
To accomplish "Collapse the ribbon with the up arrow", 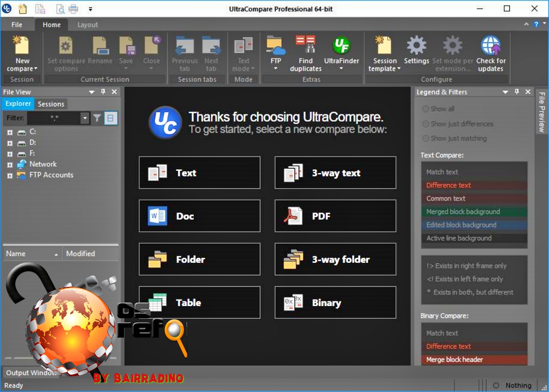I will point(526,24).
